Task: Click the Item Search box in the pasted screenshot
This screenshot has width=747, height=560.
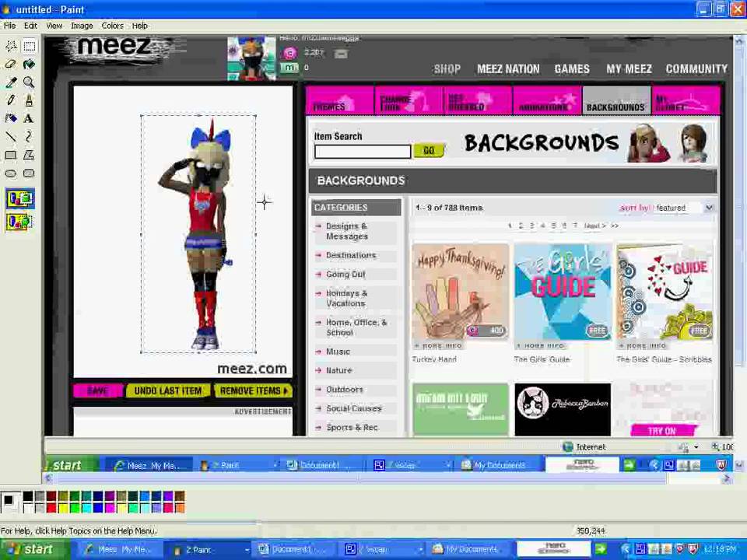Action: pyautogui.click(x=363, y=152)
